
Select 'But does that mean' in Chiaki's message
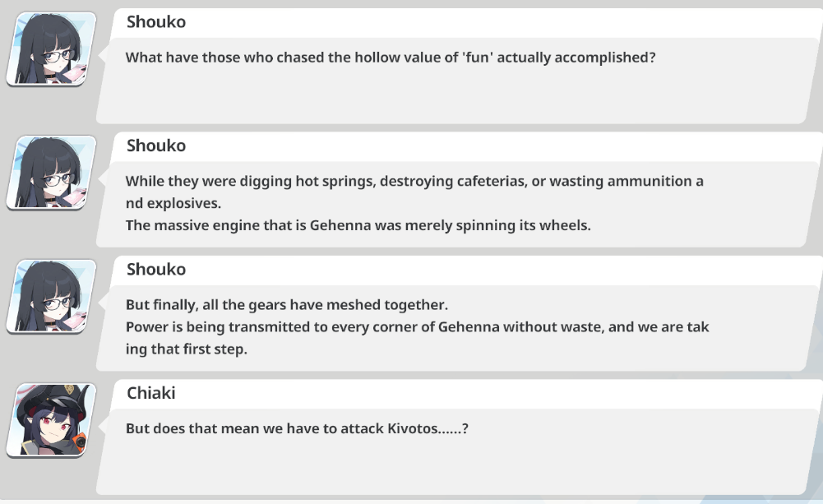pos(192,428)
